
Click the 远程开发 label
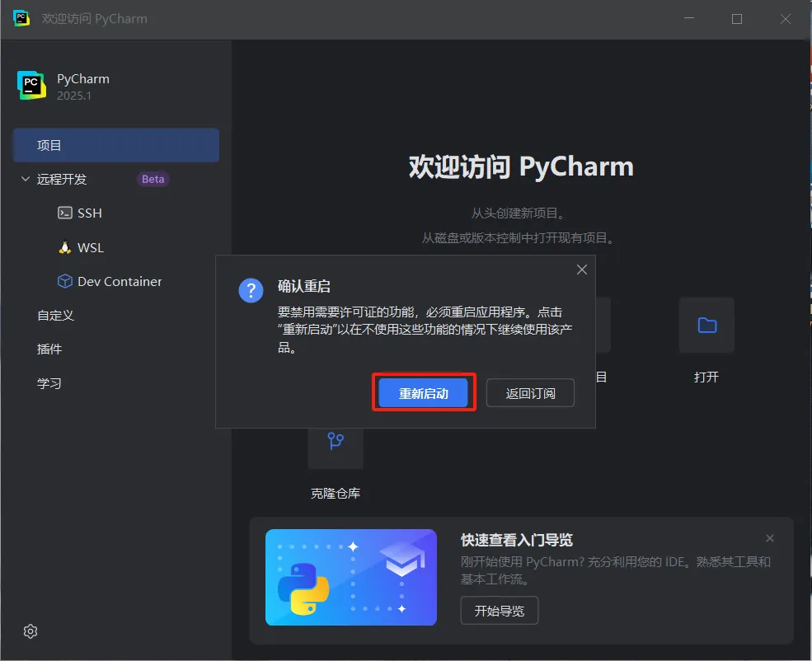point(62,179)
